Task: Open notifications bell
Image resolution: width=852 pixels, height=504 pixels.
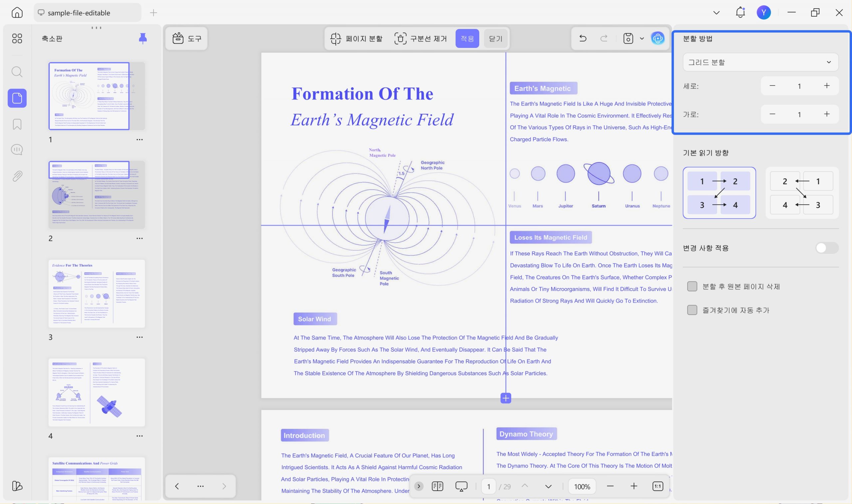Action: coord(740,13)
